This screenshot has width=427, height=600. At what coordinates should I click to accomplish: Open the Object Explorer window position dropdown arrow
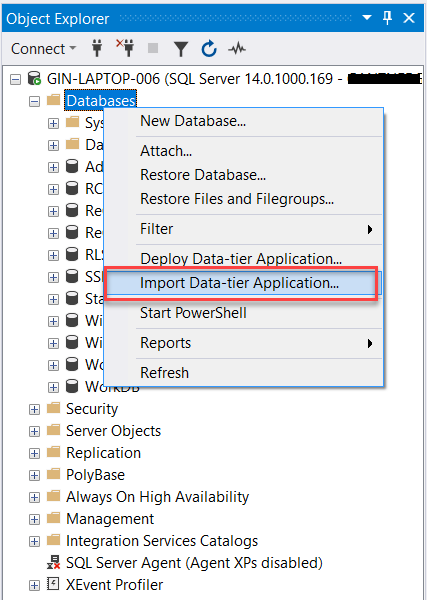[x=367, y=18]
